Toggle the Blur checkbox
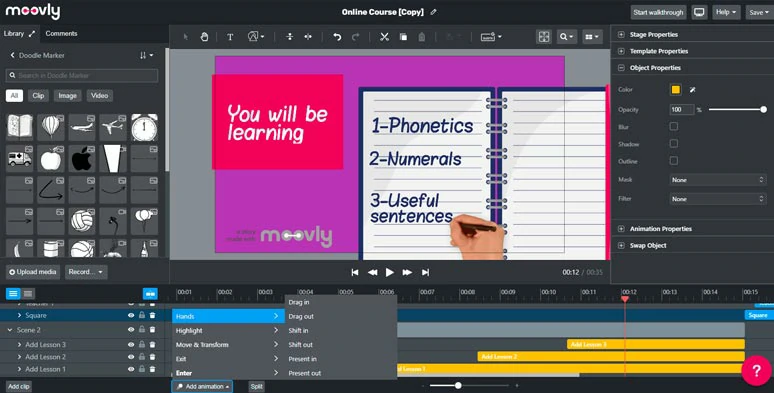Image resolution: width=774 pixels, height=393 pixels. [674, 126]
